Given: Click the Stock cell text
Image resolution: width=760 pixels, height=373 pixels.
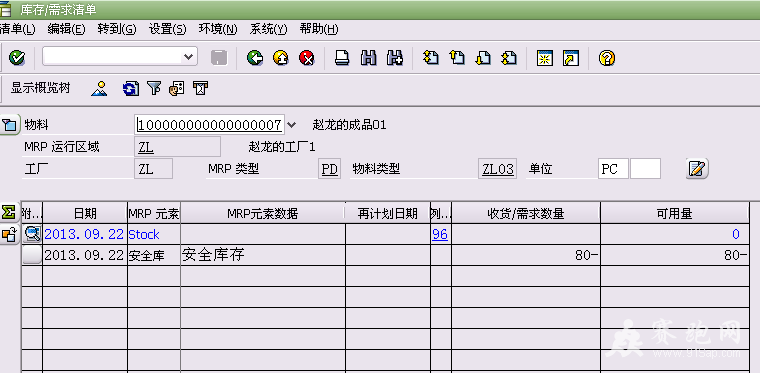Looking at the screenshot, I should pos(144,235).
